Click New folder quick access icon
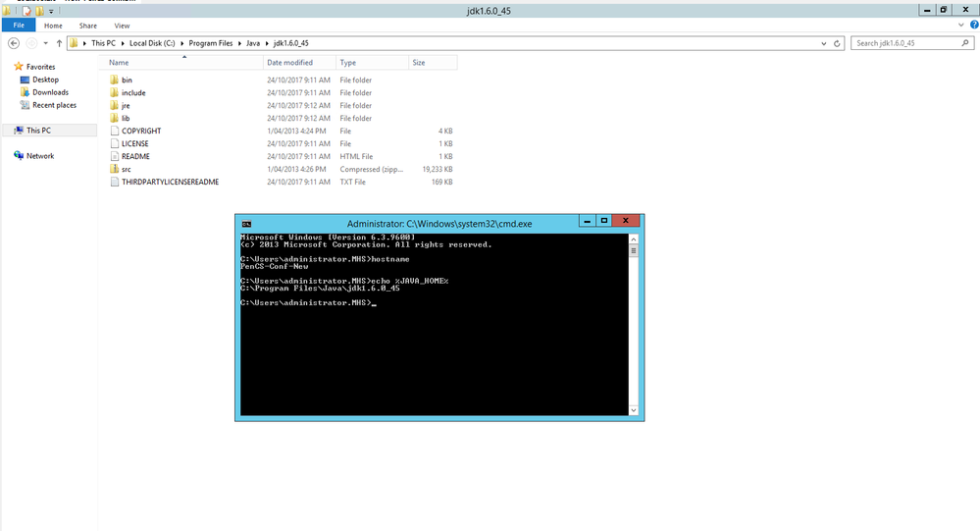This screenshot has height=531, width=980. (39, 11)
